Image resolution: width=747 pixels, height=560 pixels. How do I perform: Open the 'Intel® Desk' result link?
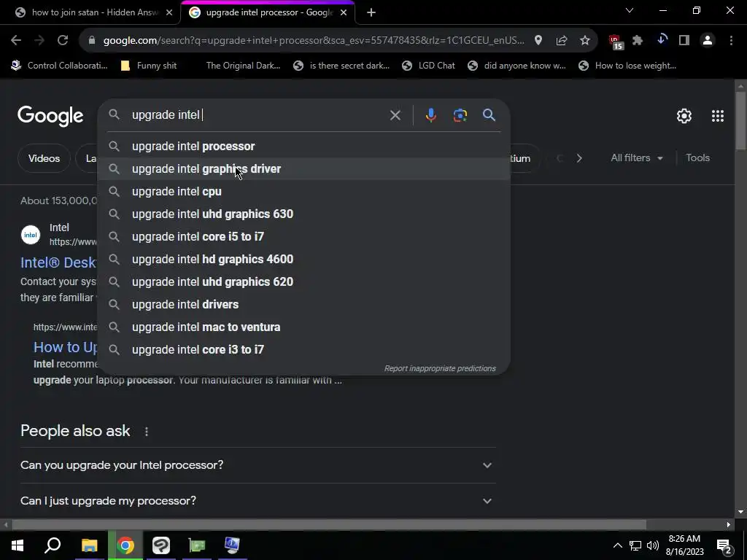click(58, 262)
